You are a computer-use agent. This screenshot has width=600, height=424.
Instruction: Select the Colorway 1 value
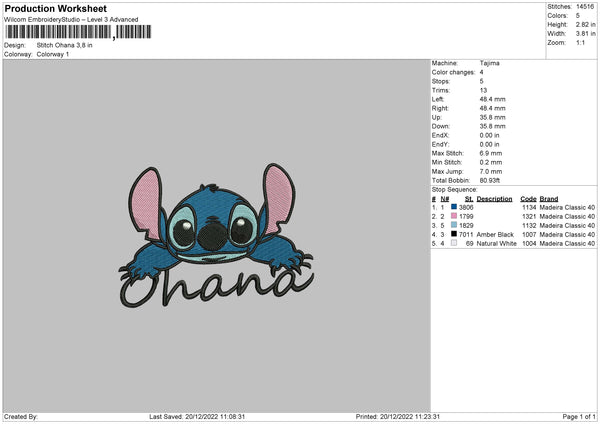[x=53, y=54]
